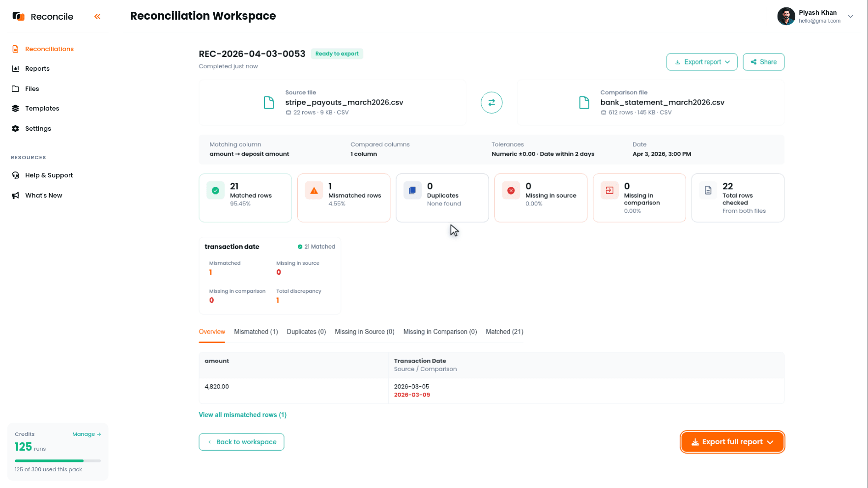Click the Missing in comparison arrow icon
This screenshot has height=488, width=868.
(609, 190)
